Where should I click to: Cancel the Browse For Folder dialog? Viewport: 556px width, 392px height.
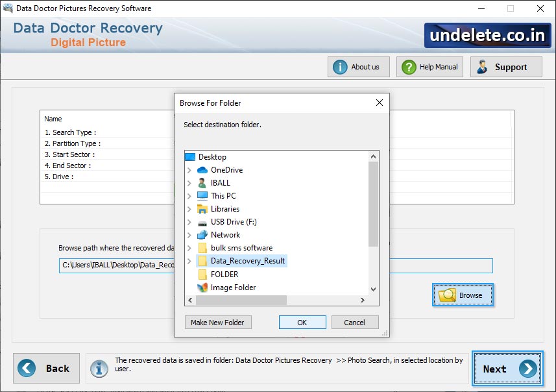pos(354,323)
